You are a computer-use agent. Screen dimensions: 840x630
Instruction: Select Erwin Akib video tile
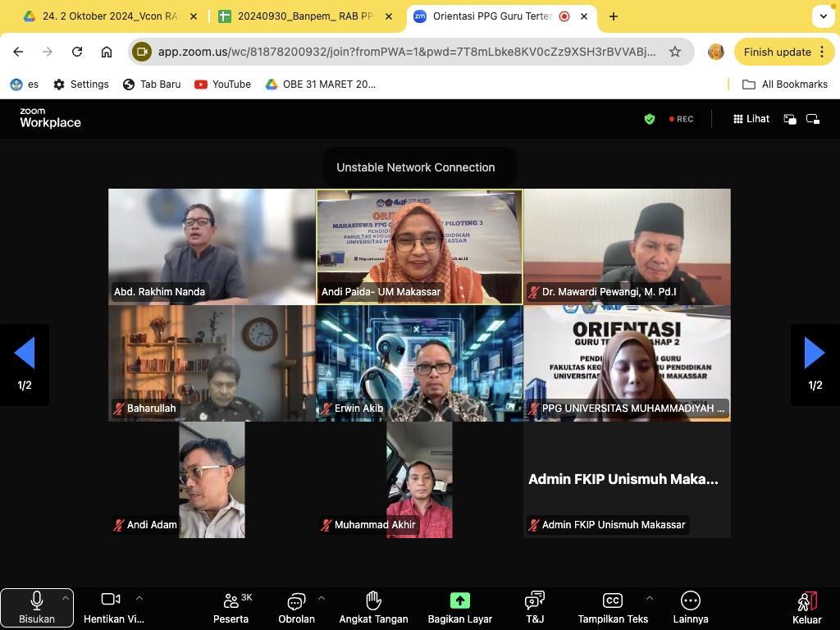pyautogui.click(x=419, y=363)
